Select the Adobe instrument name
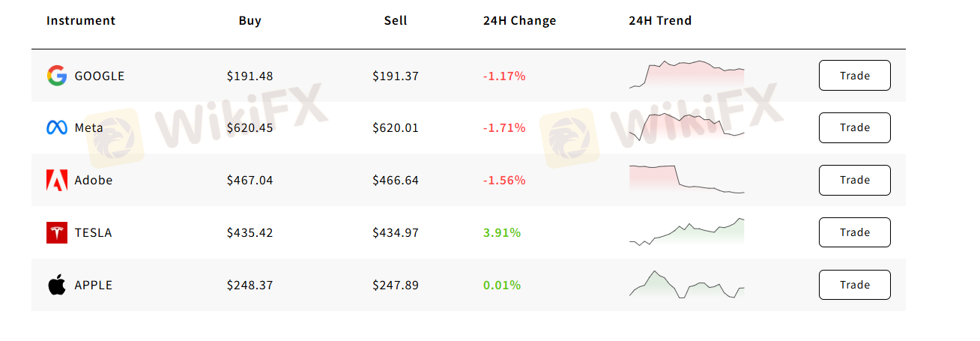This screenshot has width=980, height=341. [94, 181]
